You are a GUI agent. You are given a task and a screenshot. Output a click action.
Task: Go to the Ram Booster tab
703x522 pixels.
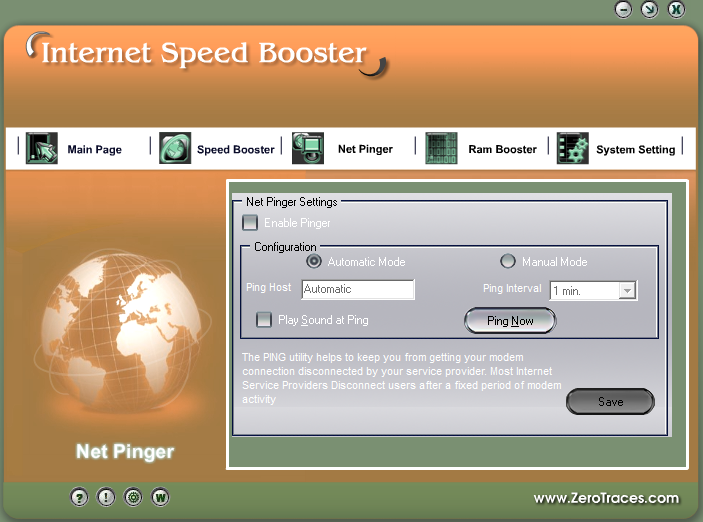(503, 149)
